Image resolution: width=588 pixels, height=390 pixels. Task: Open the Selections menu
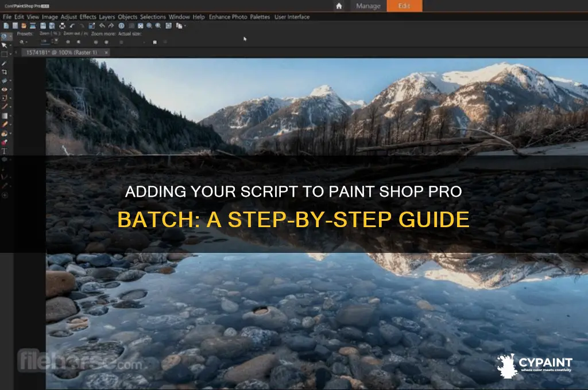pos(153,17)
